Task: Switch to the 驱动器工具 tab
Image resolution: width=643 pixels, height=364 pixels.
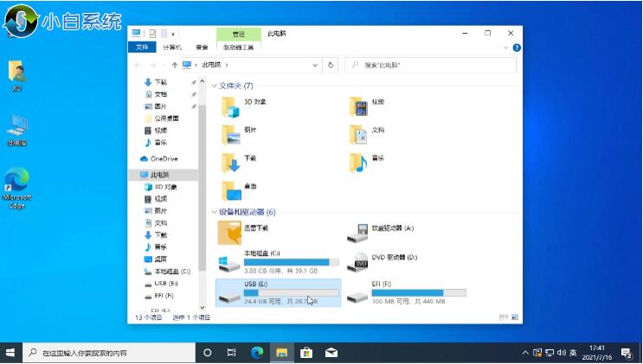Action: pos(238,48)
